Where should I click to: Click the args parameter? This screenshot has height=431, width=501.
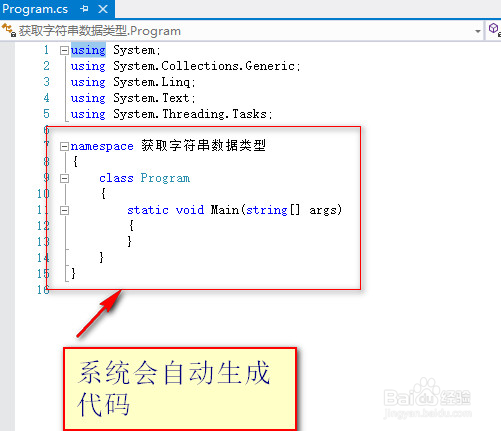coord(323,210)
